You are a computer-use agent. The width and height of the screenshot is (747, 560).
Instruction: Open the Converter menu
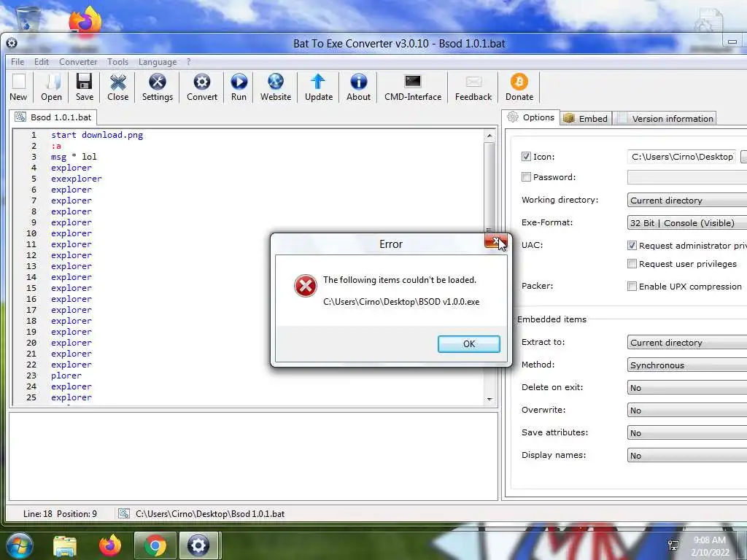point(78,62)
